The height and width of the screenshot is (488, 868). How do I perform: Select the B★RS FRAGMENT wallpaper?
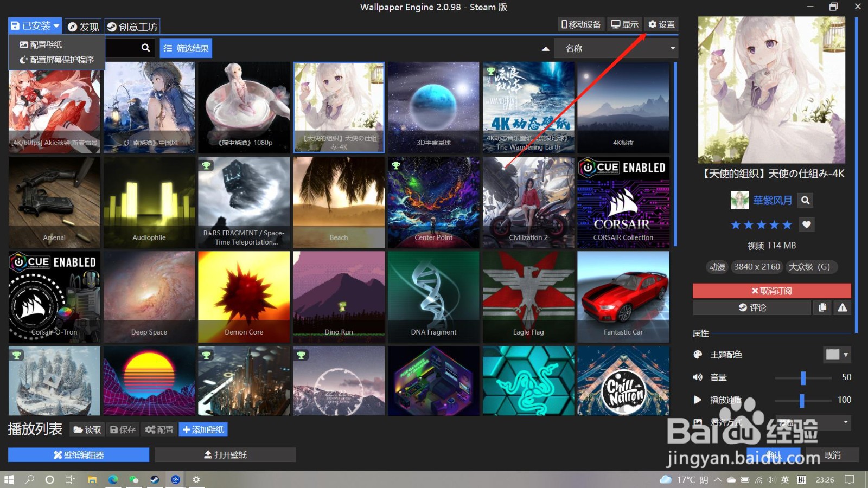[244, 202]
